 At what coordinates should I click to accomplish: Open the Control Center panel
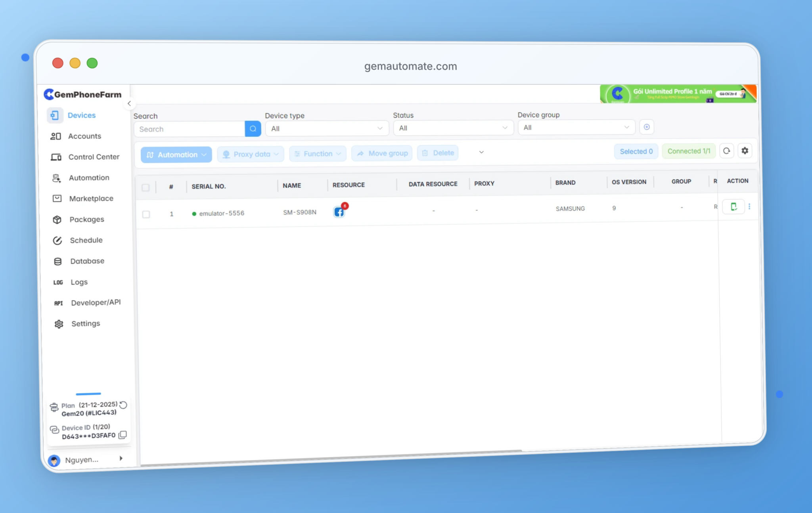[x=94, y=157]
